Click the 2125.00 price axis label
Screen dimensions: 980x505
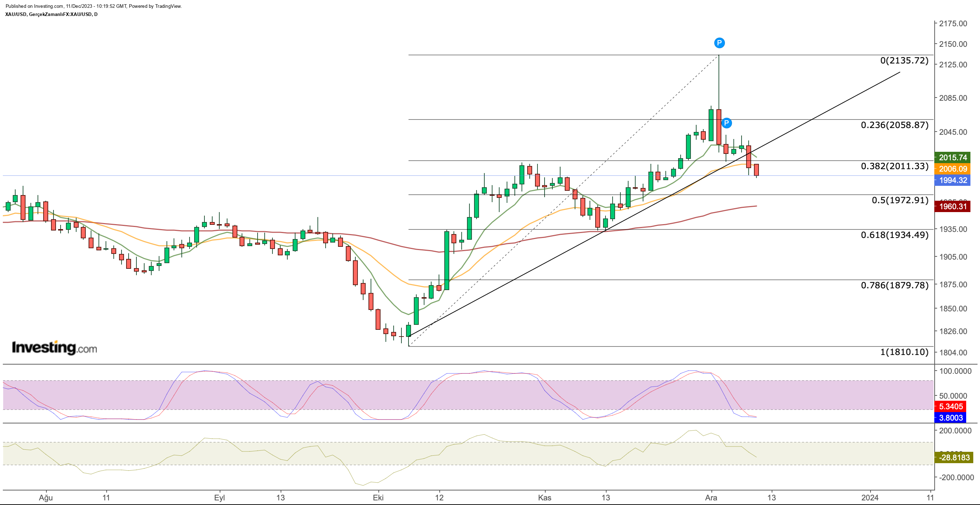pyautogui.click(x=953, y=65)
